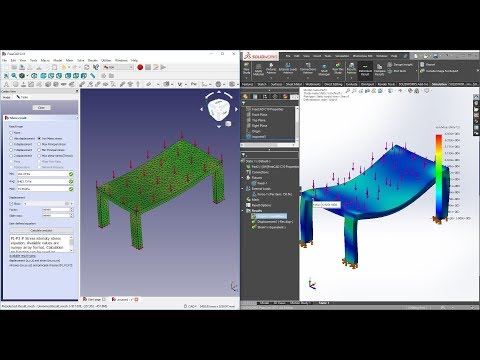The width and height of the screenshot is (480, 360).
Task: Select Abs displacement radio button
Action: 11,138
